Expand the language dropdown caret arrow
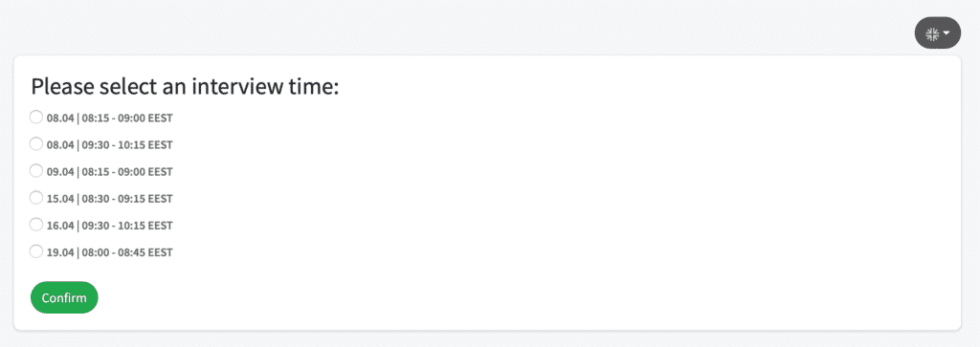The width and height of the screenshot is (980, 347). 947,33
